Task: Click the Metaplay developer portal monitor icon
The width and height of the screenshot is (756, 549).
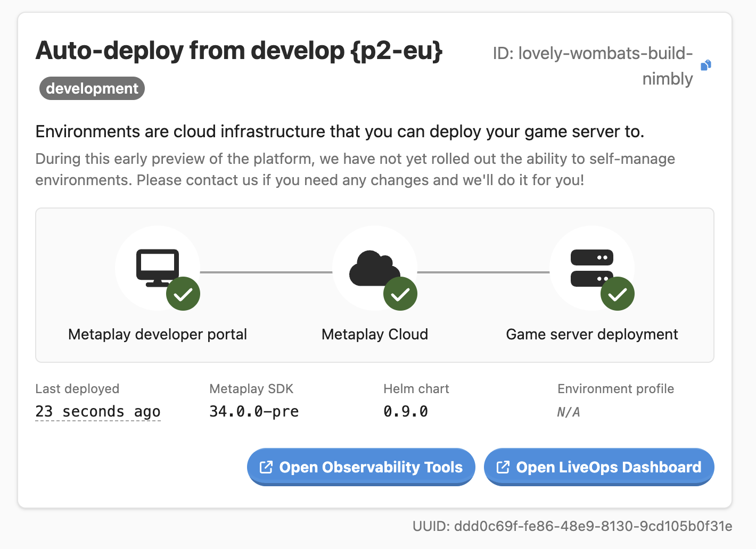Action: click(158, 268)
